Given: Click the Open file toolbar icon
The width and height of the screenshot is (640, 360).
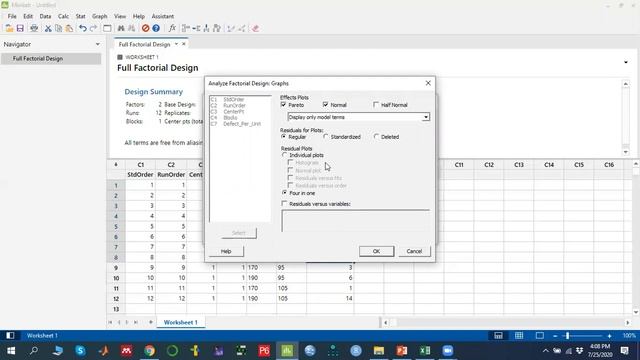Looking at the screenshot, I should coord(9,28).
